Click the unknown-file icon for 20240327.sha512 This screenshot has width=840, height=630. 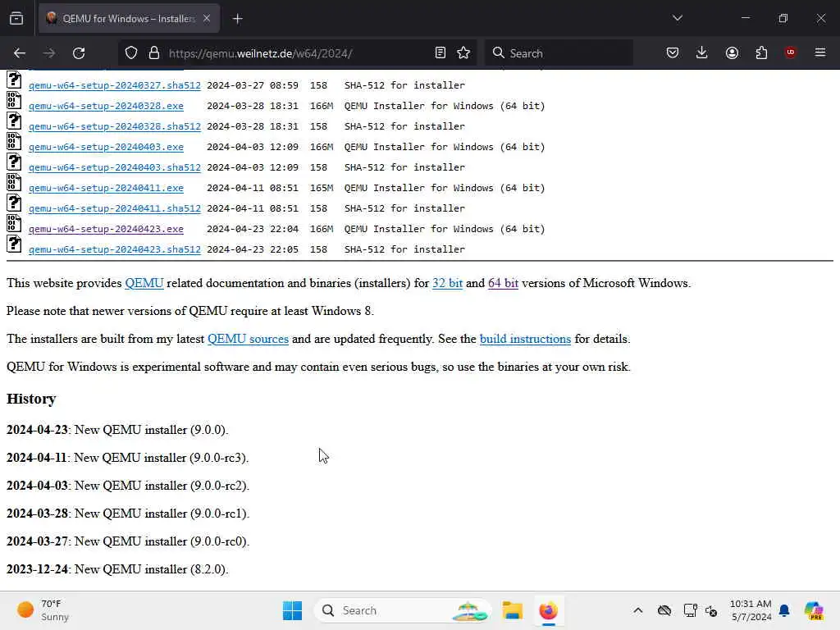coord(14,80)
